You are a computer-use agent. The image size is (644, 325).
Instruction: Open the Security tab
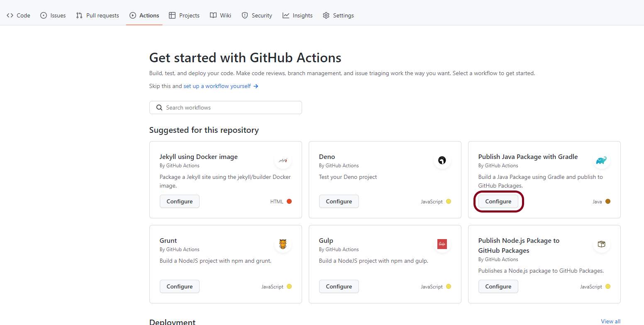(x=257, y=15)
